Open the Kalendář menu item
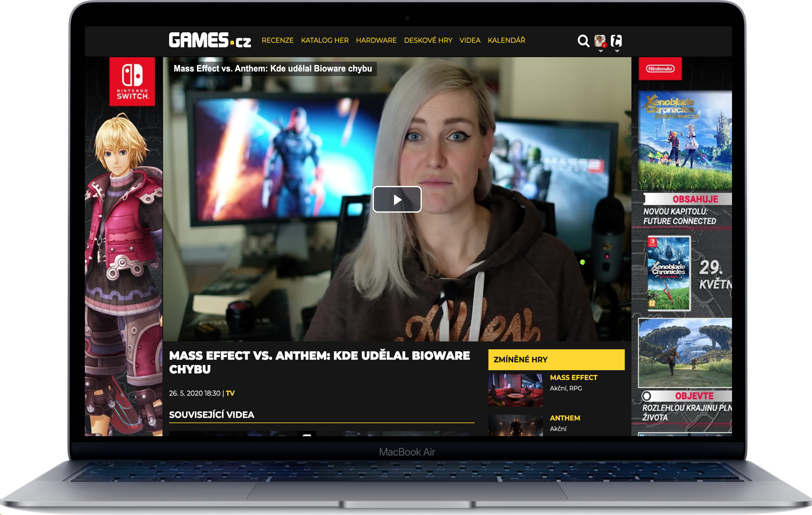Image resolution: width=812 pixels, height=515 pixels. (506, 40)
